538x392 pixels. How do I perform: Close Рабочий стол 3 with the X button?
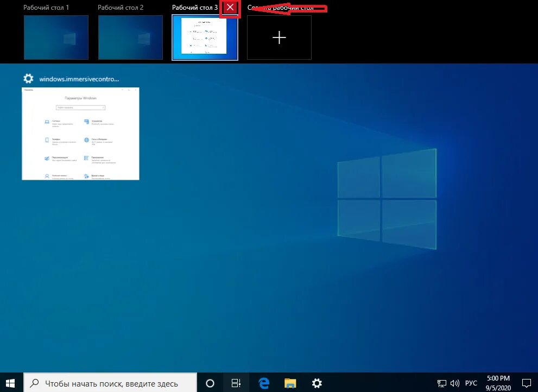pyautogui.click(x=230, y=7)
